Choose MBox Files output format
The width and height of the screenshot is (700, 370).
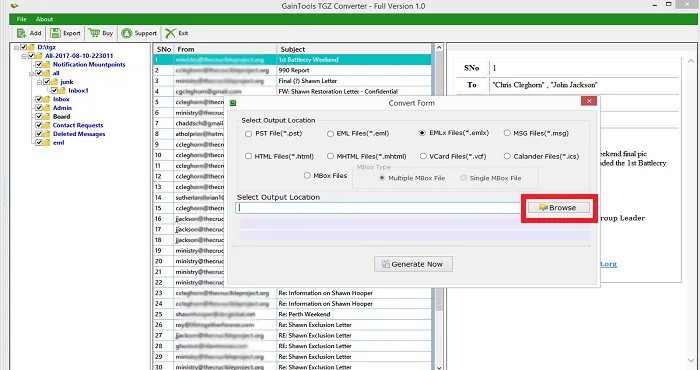point(307,176)
